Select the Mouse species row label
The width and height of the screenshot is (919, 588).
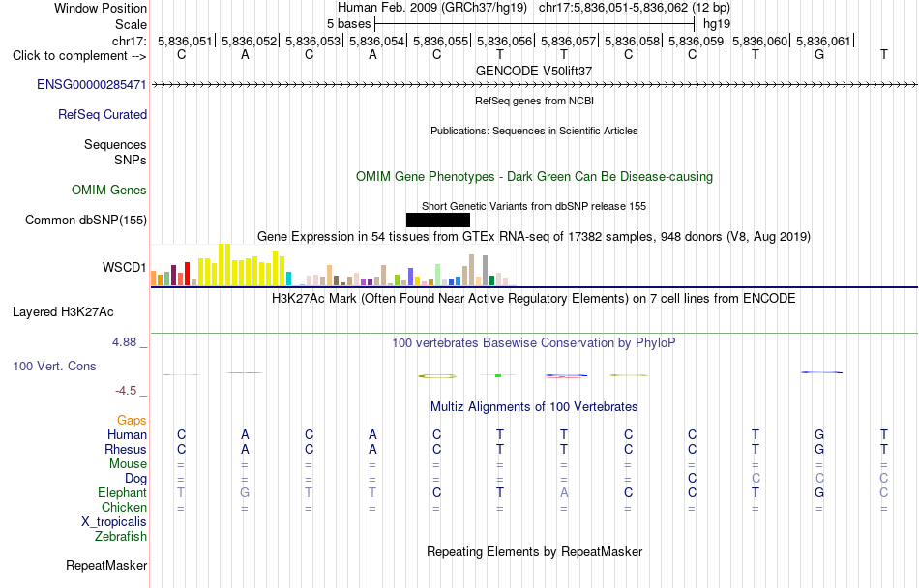(x=128, y=464)
